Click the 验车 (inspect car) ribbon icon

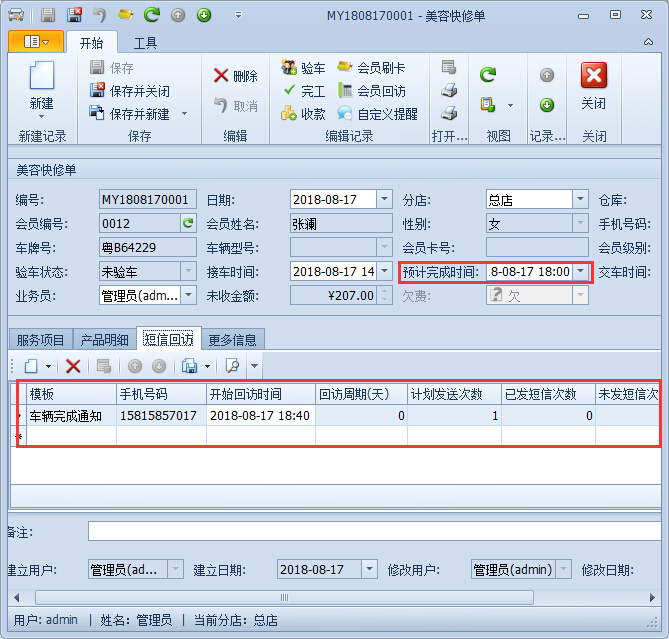302,68
